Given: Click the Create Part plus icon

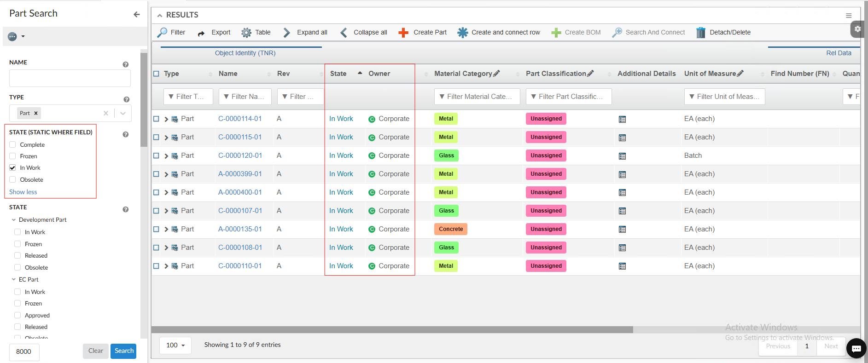Looking at the screenshot, I should click(403, 33).
